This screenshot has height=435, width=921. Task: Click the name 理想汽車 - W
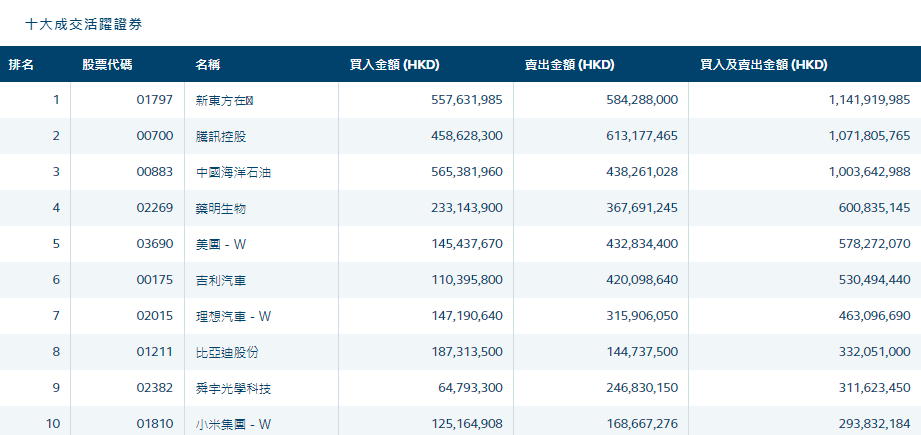[x=233, y=316]
